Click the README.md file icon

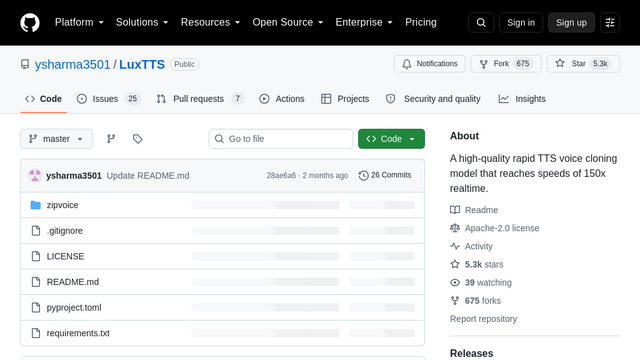(36, 282)
